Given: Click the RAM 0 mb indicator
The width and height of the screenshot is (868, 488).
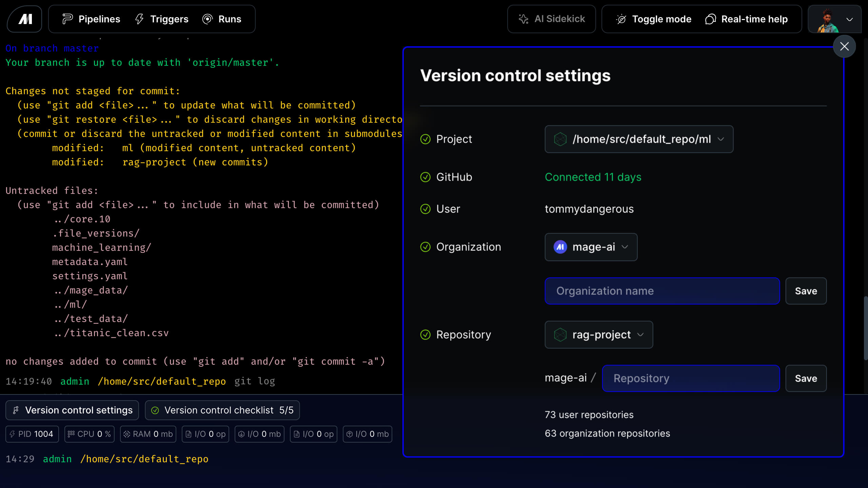Looking at the screenshot, I should pyautogui.click(x=148, y=434).
